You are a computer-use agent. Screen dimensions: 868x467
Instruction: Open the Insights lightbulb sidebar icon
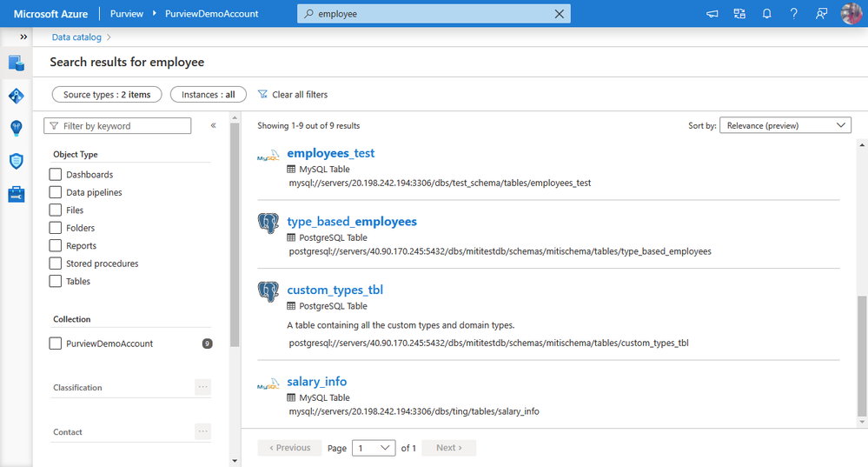[x=16, y=129]
